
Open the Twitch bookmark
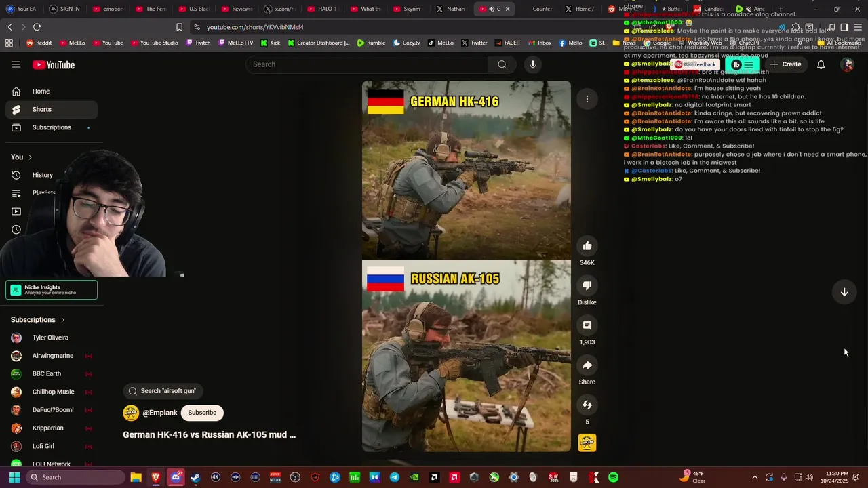[x=198, y=43]
